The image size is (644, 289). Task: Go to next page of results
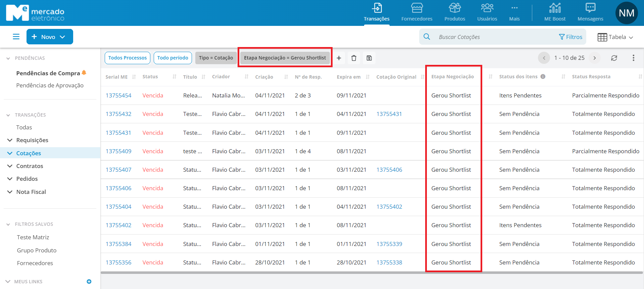595,58
